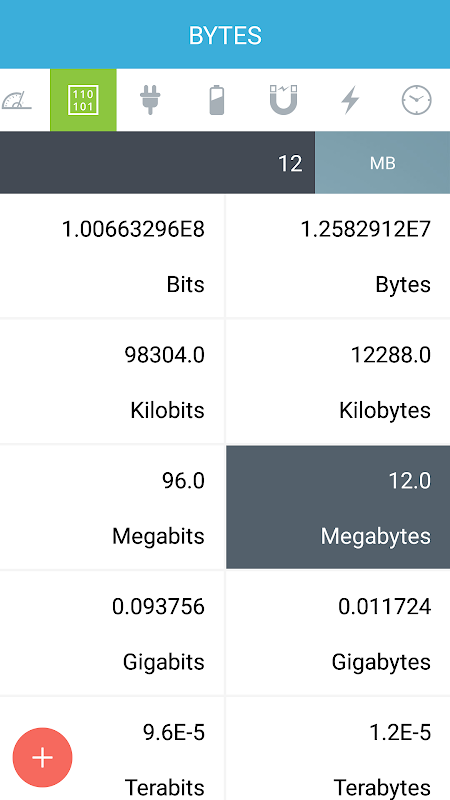Click the input field showing 12
This screenshot has height=800, width=450.
157,163
